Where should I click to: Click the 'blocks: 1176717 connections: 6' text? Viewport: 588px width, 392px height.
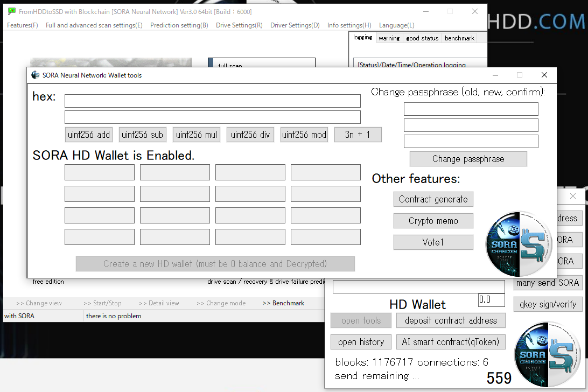point(411,362)
